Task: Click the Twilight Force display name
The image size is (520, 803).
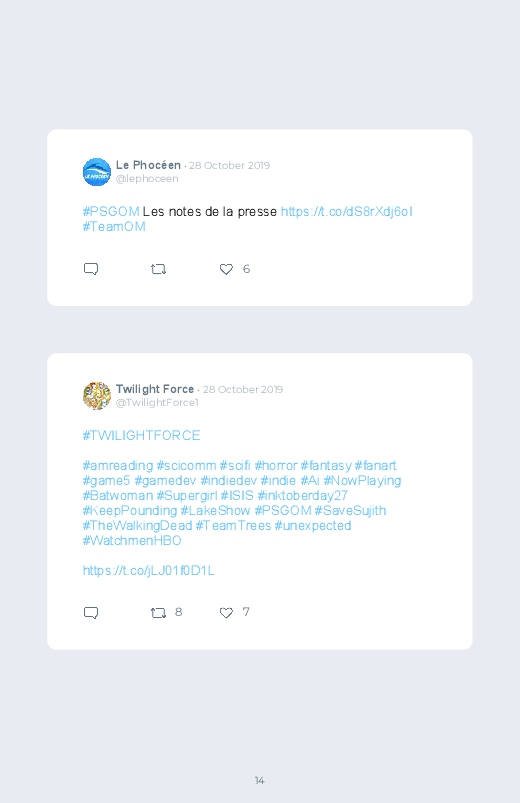Action: pos(155,389)
